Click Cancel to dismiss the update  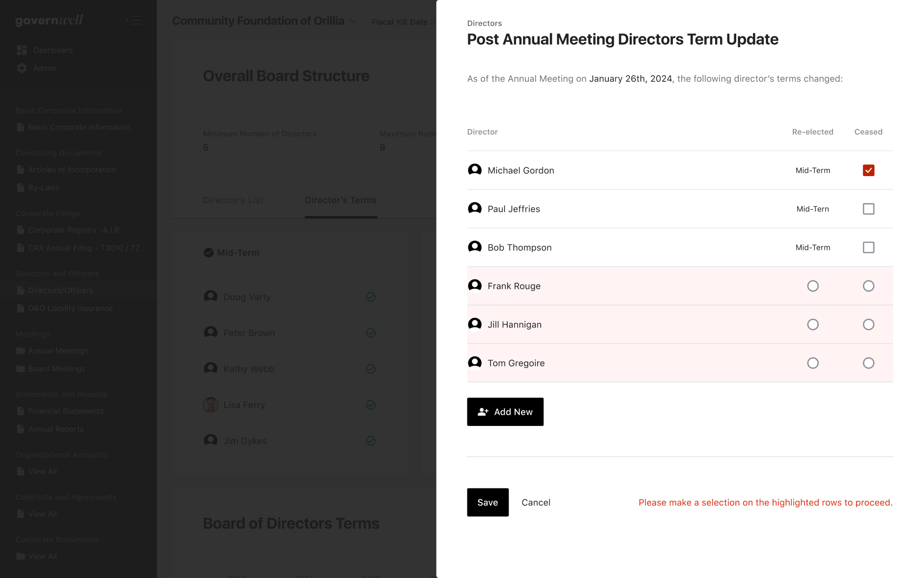click(x=536, y=502)
